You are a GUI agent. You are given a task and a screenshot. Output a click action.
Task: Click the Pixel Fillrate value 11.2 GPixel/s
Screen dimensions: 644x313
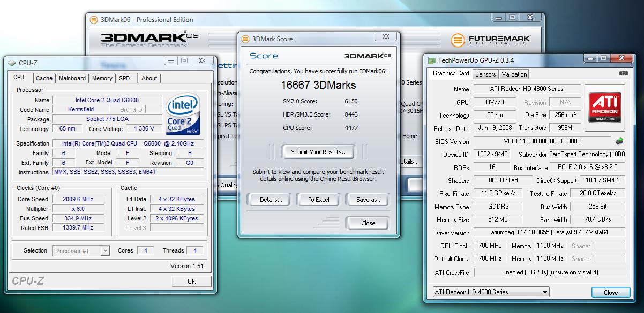coord(499,194)
